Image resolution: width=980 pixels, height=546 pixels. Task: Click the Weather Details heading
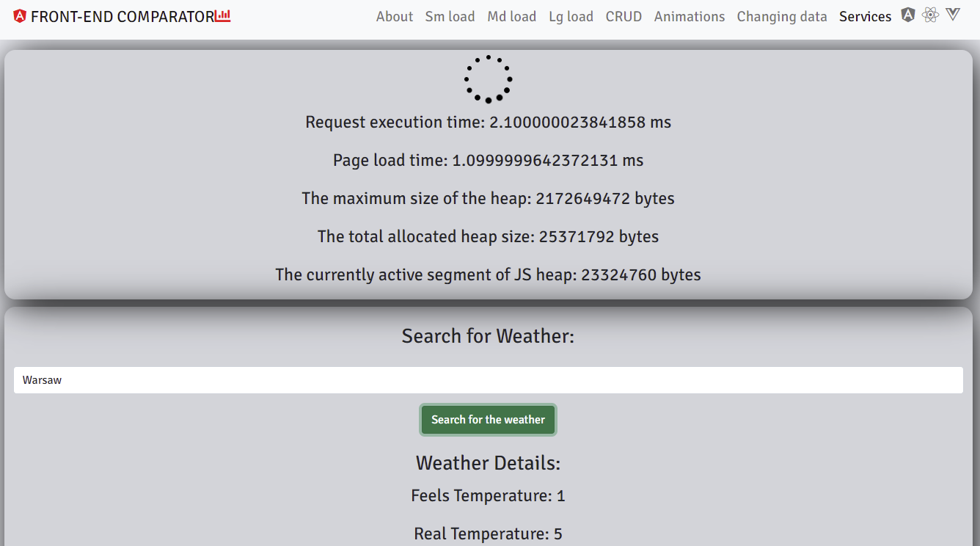pyautogui.click(x=488, y=463)
